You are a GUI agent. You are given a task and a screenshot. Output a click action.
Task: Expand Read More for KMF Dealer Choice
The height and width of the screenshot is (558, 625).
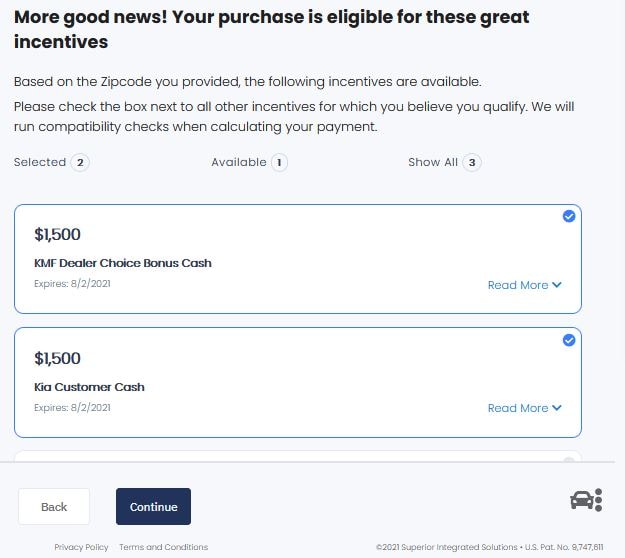coord(525,285)
